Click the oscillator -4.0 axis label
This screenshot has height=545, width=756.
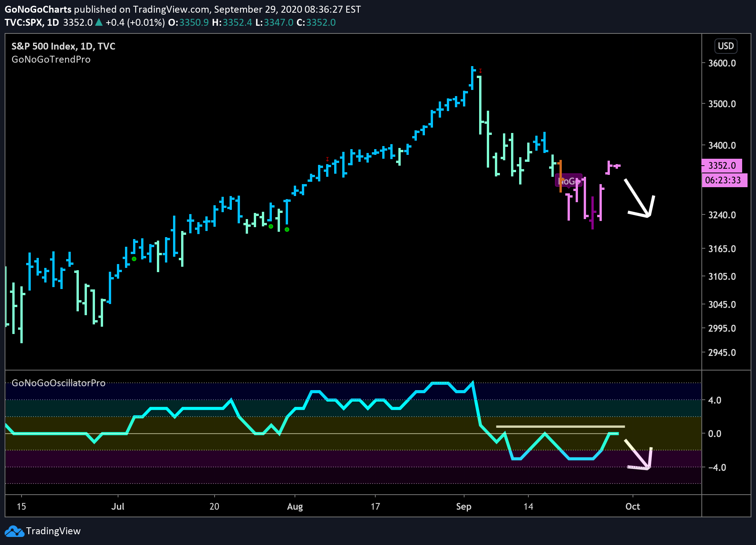pos(717,467)
